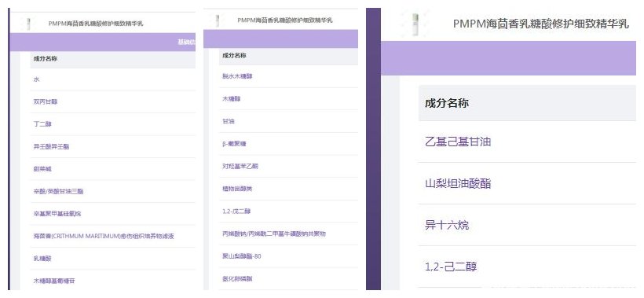
Task: View the 乳糖酸 ingredient page
Action: coord(42,258)
